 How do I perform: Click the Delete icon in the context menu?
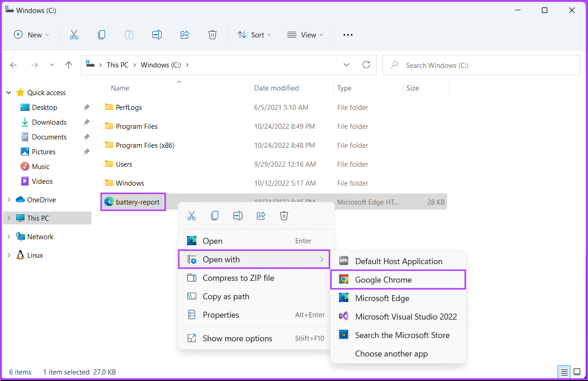[x=284, y=216]
